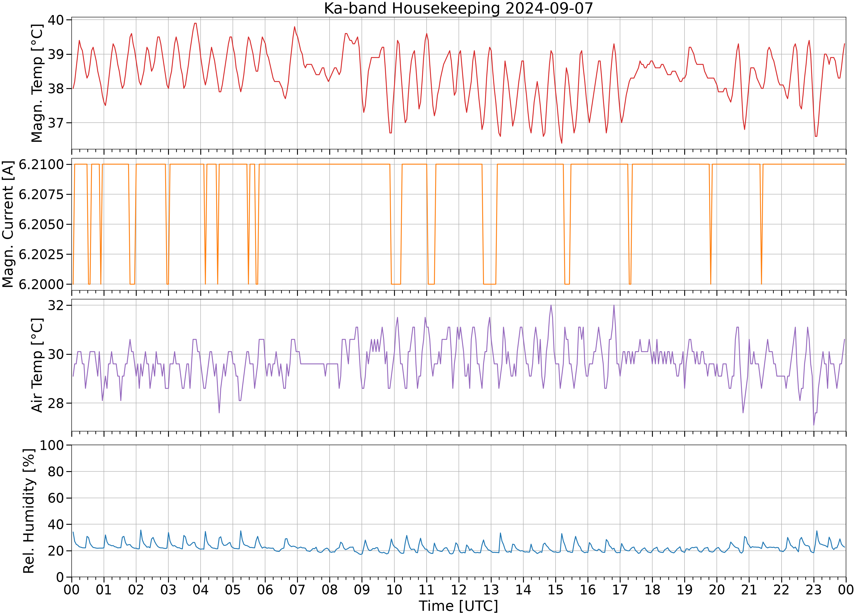Click the 40 tick on magnetron temperature axis
The image size is (856, 616).
coord(56,20)
